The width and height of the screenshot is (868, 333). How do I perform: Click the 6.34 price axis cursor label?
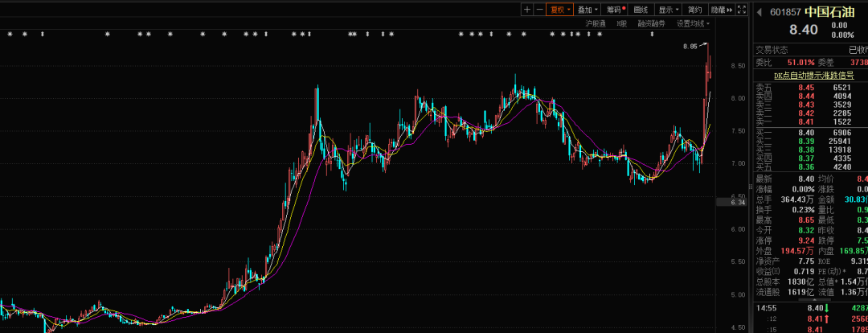click(731, 202)
